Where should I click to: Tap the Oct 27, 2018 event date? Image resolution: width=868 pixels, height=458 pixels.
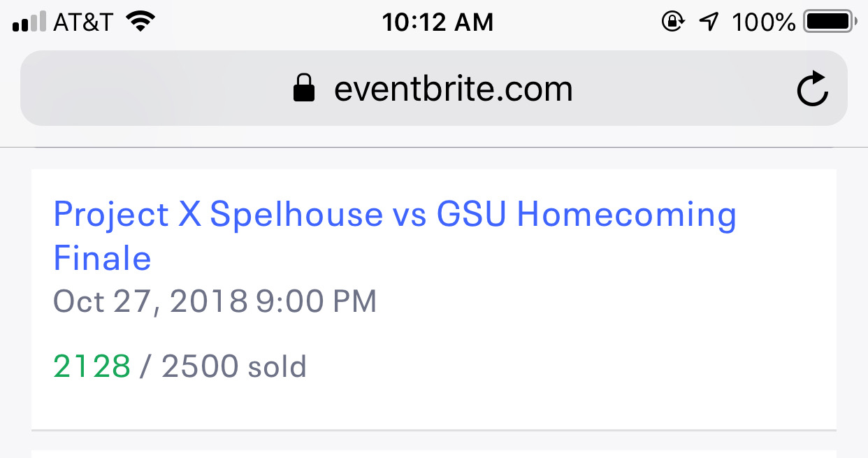150,301
